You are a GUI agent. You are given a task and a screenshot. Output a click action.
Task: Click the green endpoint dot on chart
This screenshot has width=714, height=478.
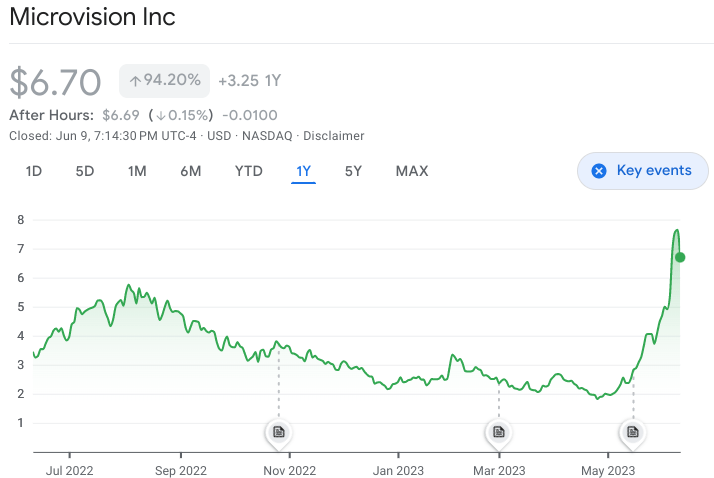pyautogui.click(x=680, y=257)
